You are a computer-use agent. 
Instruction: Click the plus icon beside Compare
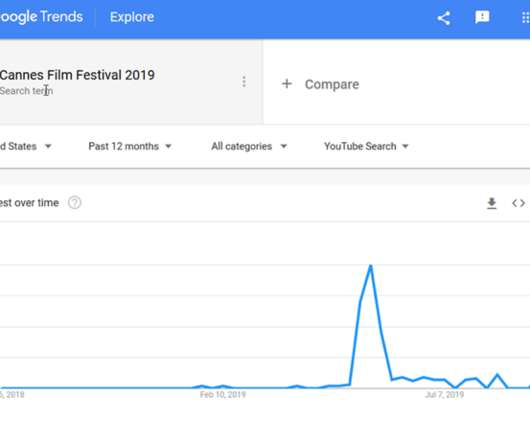pos(287,83)
